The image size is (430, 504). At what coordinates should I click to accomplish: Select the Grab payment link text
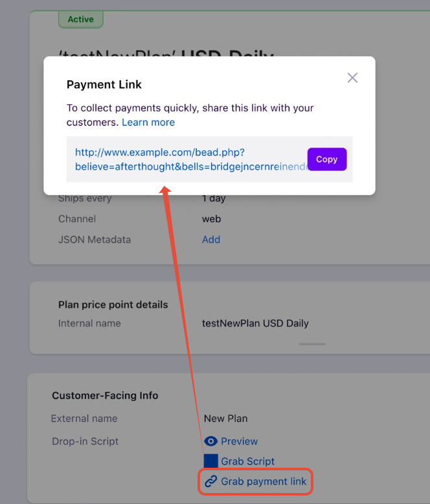click(264, 481)
